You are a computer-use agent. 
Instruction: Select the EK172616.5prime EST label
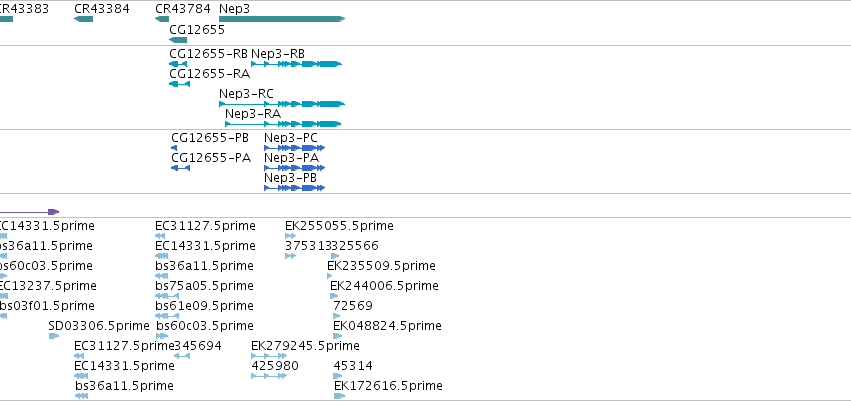(388, 386)
